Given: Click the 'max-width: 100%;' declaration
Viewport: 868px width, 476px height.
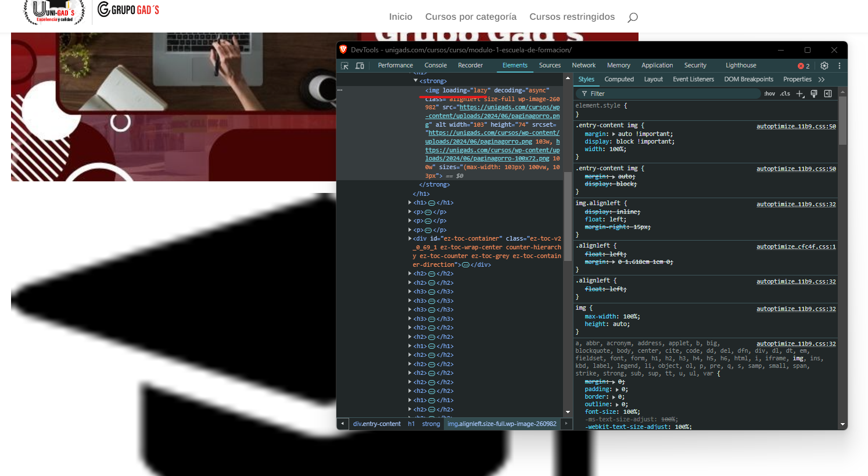Looking at the screenshot, I should [612, 316].
